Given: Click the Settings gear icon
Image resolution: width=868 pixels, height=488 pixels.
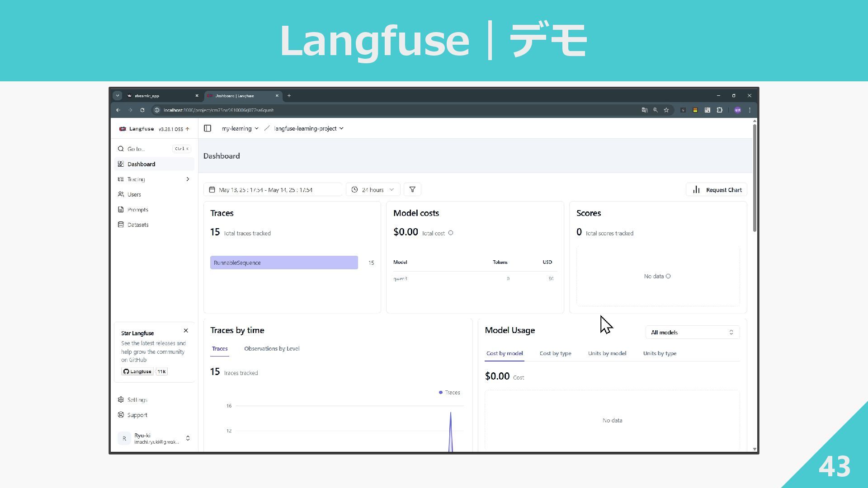Looking at the screenshot, I should tap(121, 400).
